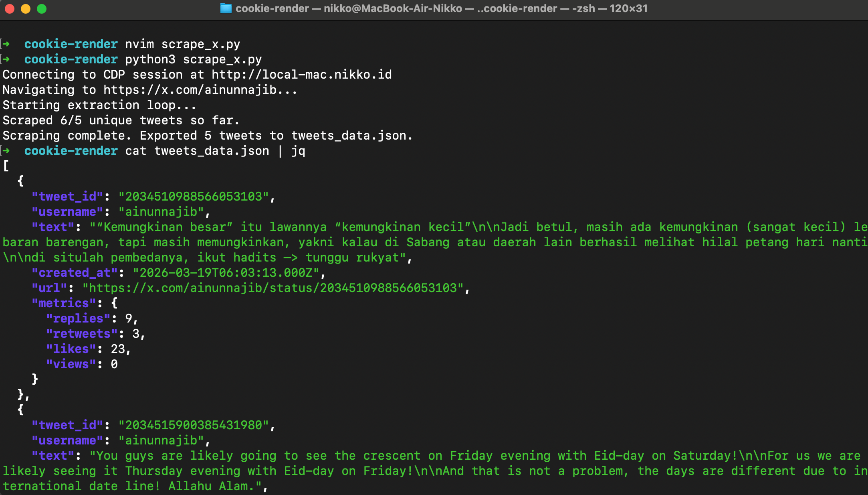The height and width of the screenshot is (495, 868).
Task: Click the blue folder icon in title bar
Action: pyautogui.click(x=226, y=8)
